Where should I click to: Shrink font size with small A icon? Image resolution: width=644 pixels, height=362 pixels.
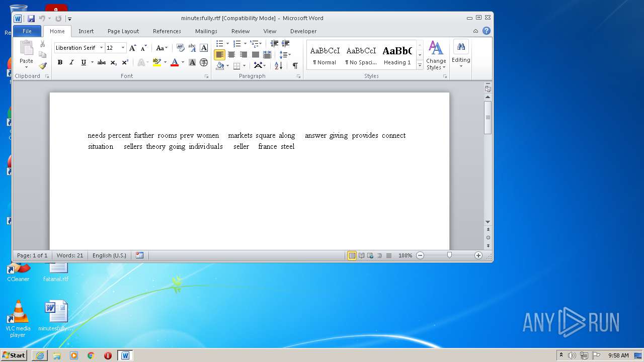[x=143, y=48]
